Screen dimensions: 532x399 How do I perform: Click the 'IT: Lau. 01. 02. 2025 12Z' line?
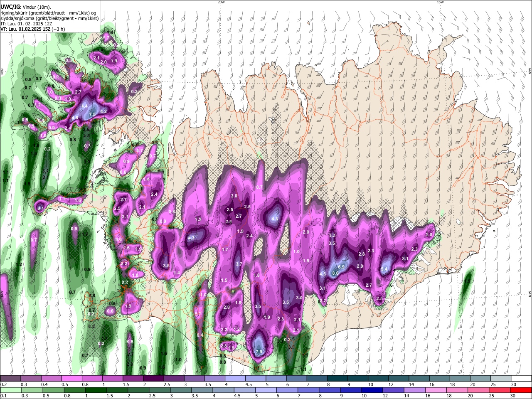[26, 24]
